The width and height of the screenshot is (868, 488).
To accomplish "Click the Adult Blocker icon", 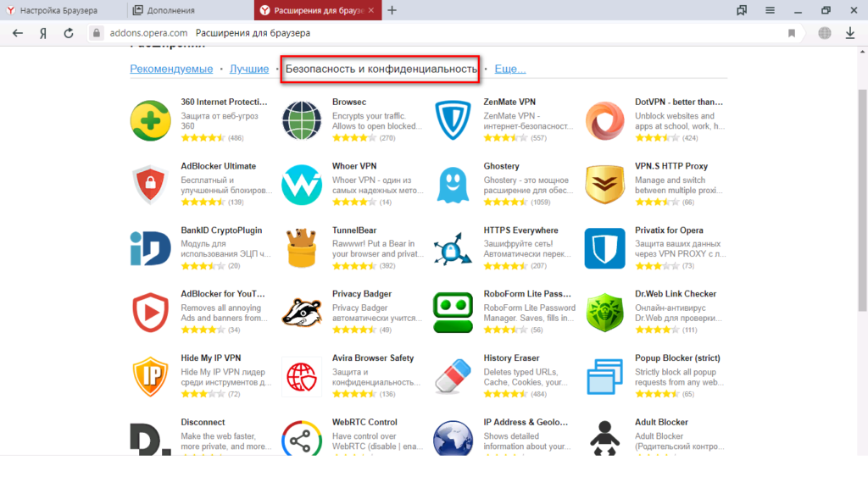I will pos(604,438).
